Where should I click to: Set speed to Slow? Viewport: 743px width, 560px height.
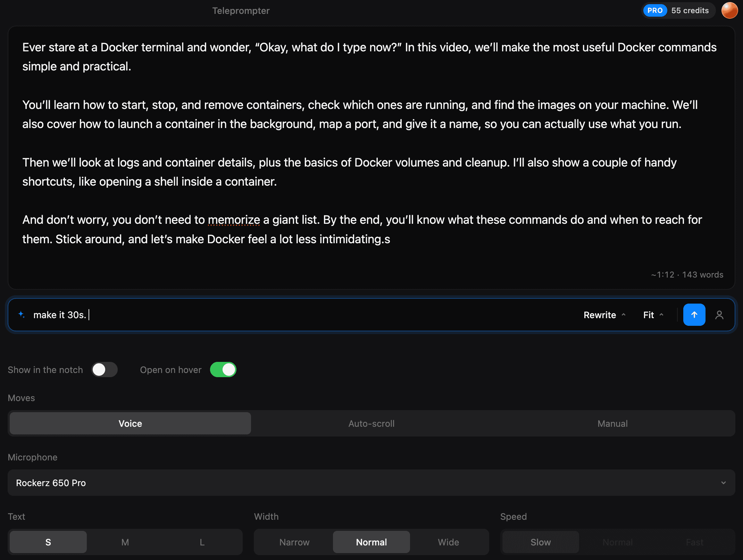tap(541, 542)
